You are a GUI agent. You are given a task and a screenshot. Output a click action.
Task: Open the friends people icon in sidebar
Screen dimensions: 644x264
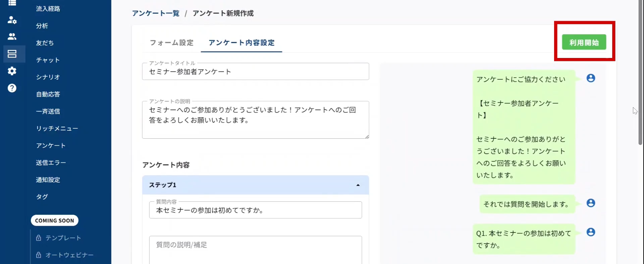click(12, 37)
